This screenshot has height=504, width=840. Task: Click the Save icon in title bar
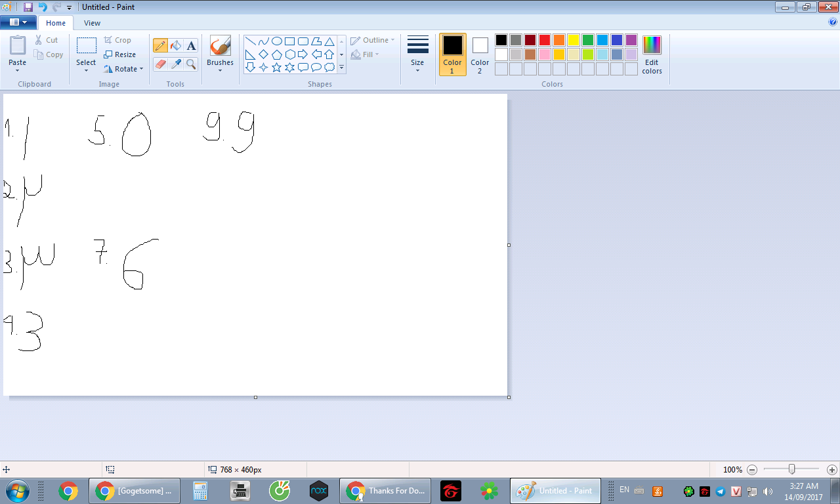coord(28,7)
